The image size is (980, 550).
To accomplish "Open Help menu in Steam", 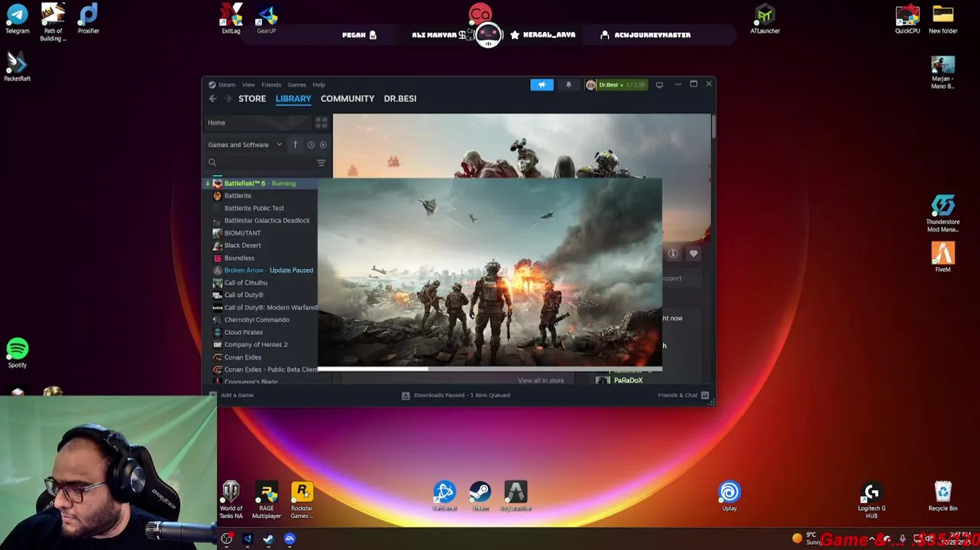I will 319,85.
